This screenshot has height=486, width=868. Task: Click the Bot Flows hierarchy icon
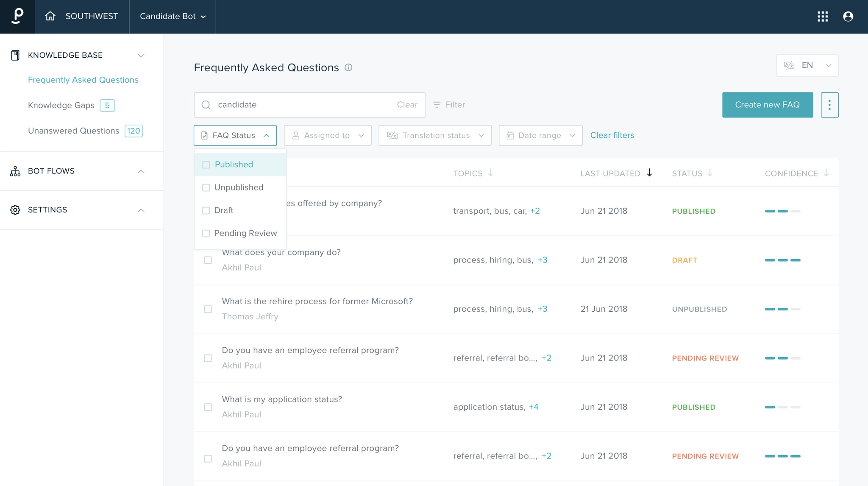pos(15,171)
